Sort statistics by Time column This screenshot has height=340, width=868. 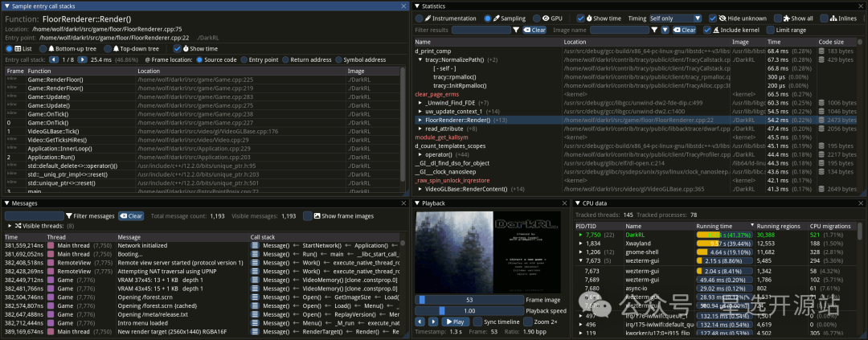pos(791,42)
